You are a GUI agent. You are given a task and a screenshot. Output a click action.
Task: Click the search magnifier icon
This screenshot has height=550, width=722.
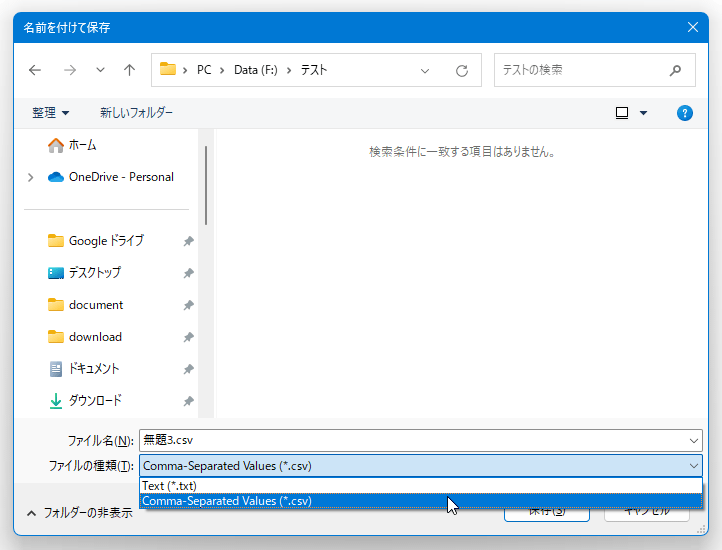[675, 71]
